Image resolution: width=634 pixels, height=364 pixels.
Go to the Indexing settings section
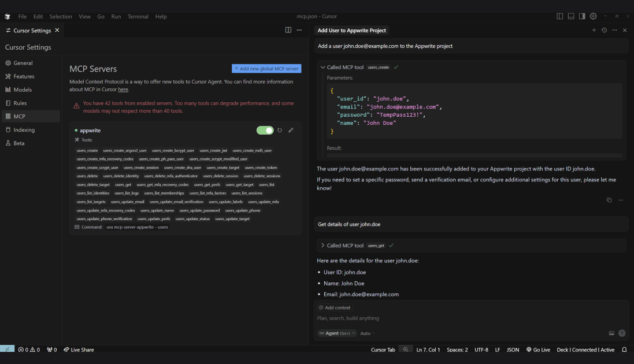[24, 130]
